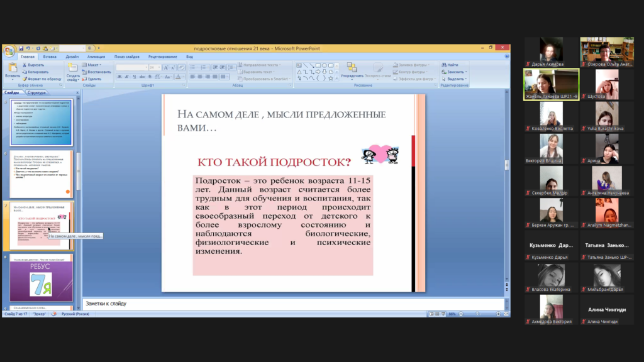Select the five-point star shape

(x=331, y=78)
